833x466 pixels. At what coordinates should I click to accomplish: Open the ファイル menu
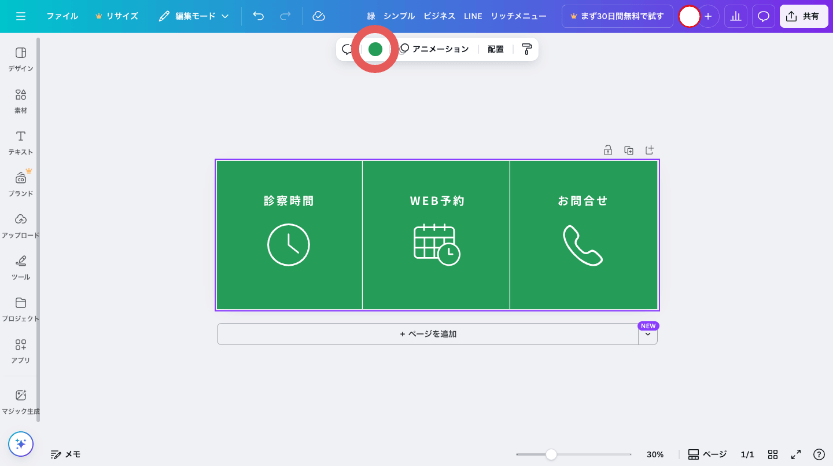point(62,16)
